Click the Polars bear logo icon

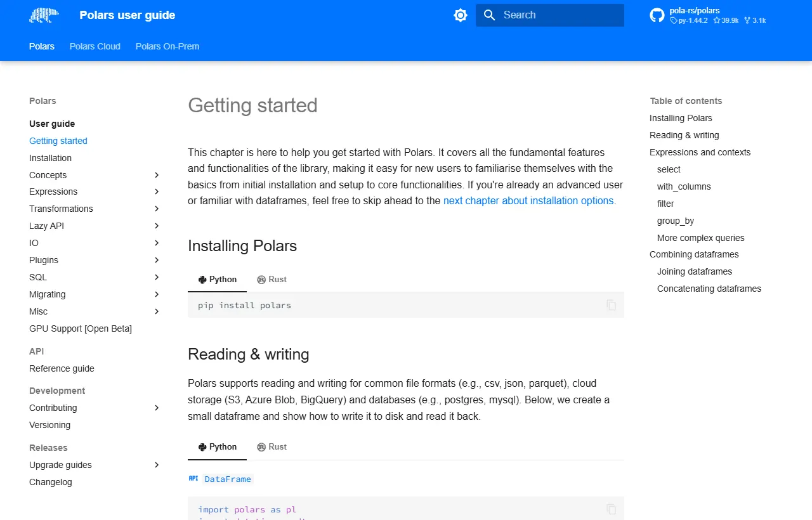pos(44,15)
